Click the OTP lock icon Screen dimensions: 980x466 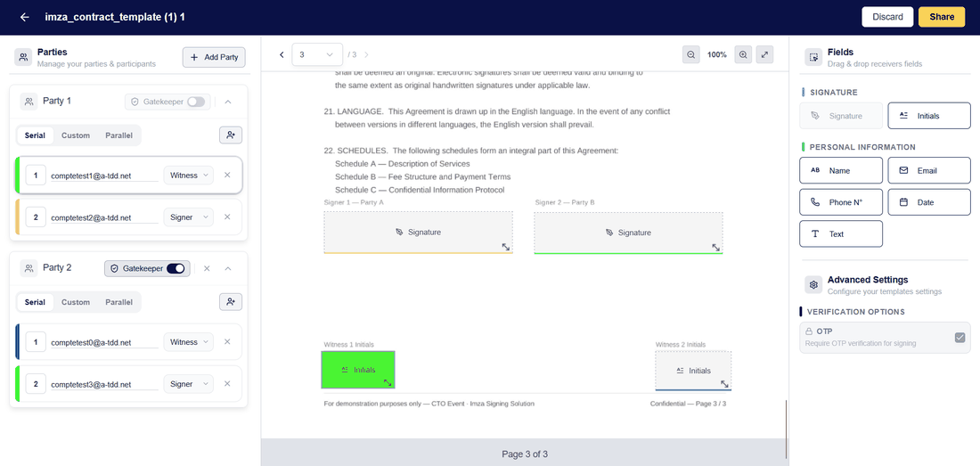[x=809, y=331]
